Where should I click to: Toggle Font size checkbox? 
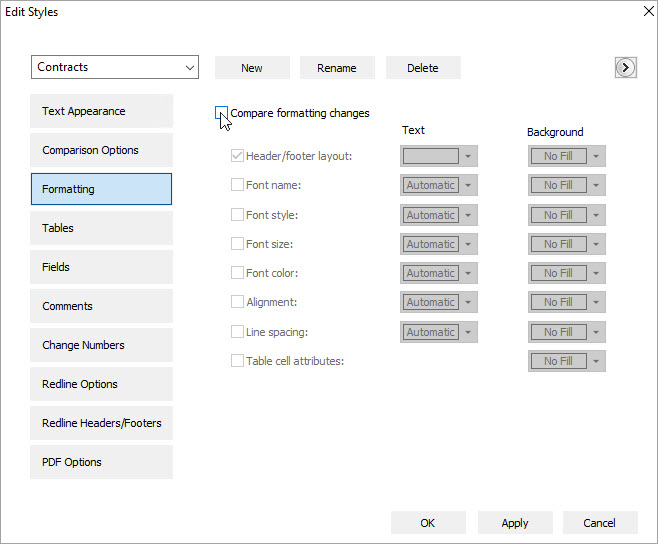coord(237,243)
